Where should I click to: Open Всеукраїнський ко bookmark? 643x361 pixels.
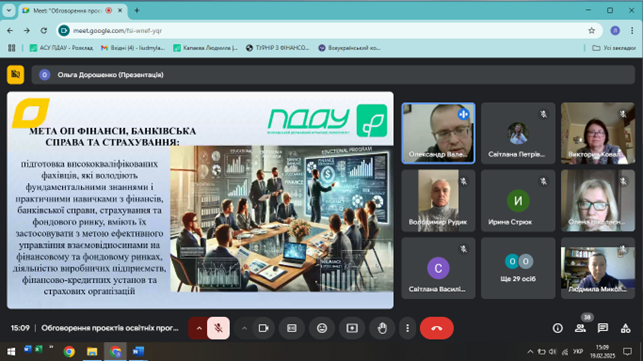[x=349, y=48]
